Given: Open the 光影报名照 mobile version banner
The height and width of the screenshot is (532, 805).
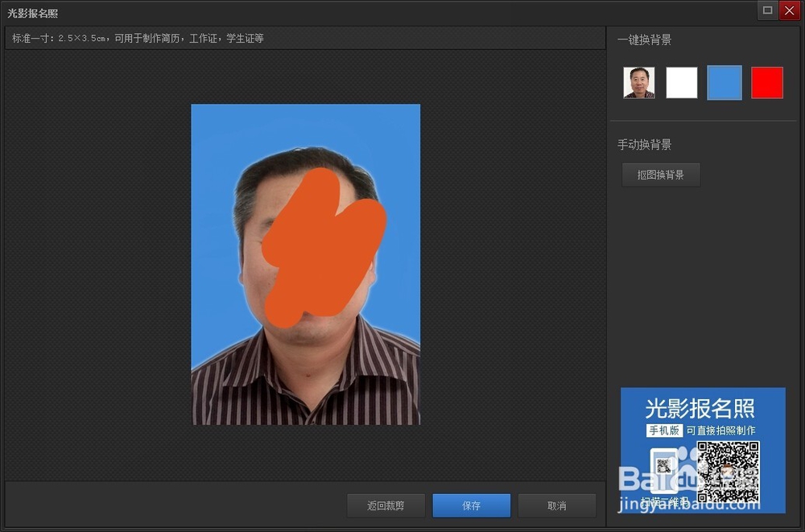Looking at the screenshot, I should (703, 451).
